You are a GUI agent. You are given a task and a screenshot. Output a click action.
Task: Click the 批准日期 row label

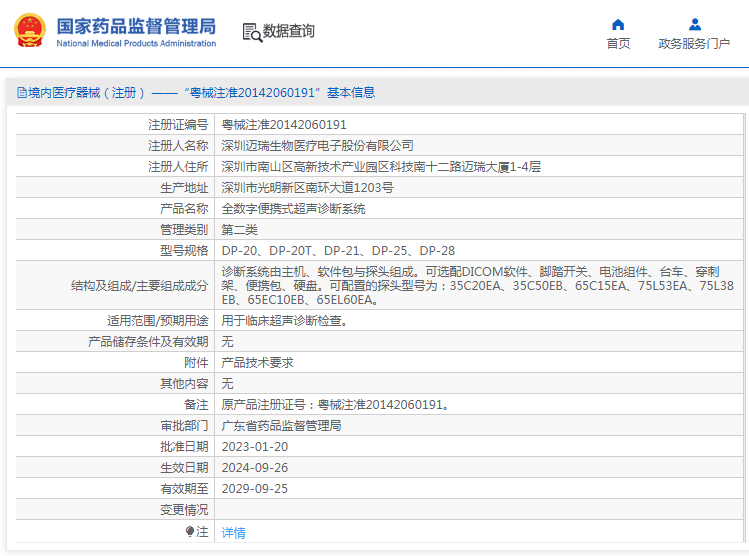(184, 447)
